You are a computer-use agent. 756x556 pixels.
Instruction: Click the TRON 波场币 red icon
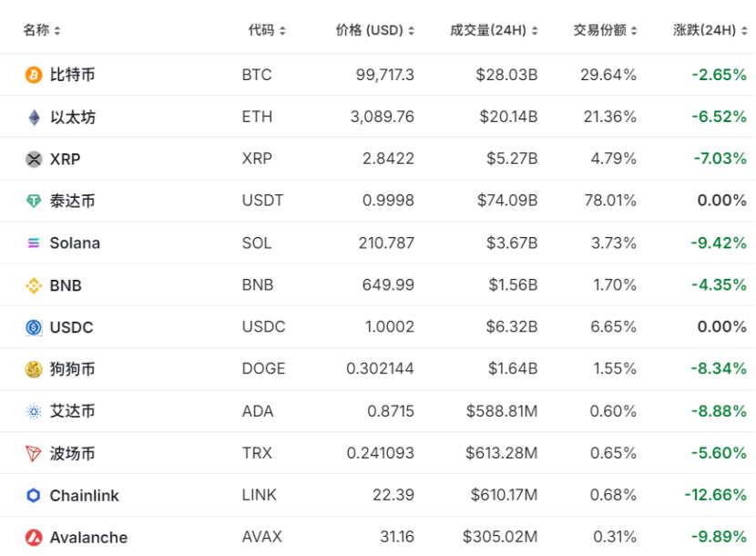[x=34, y=453]
